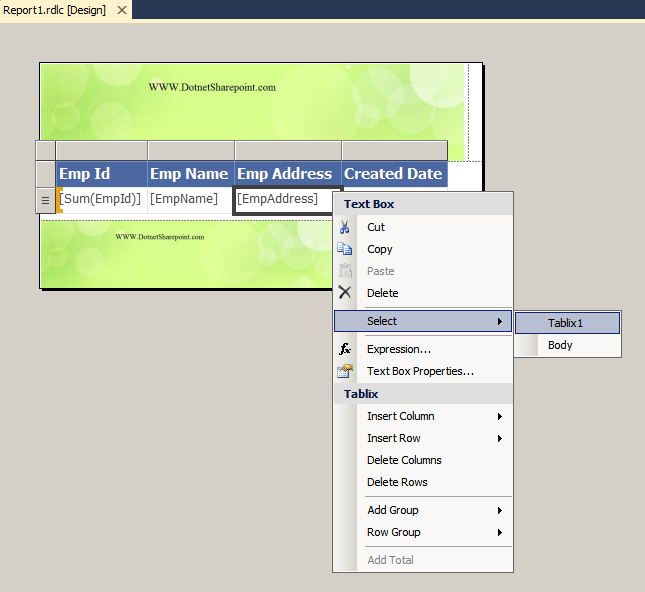Choose Delete from the Text Box menu

coord(423,293)
